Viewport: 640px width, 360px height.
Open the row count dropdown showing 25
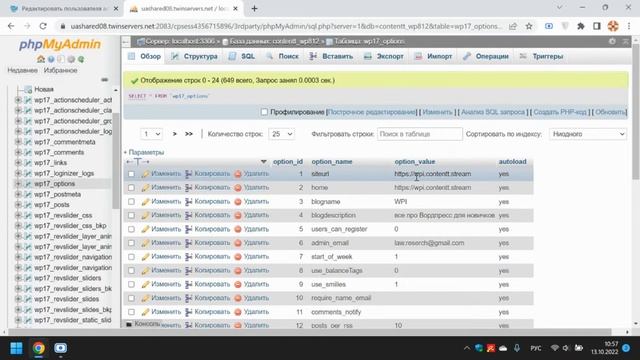click(281, 134)
